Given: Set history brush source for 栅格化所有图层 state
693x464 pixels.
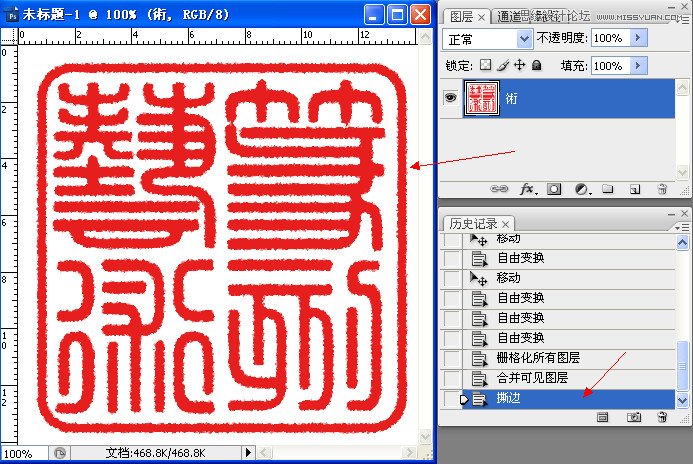Looking at the screenshot, I should (452, 358).
